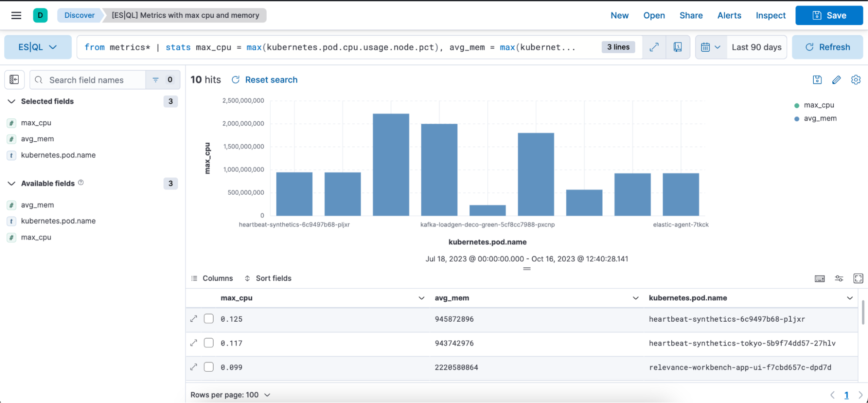Enter fullscreen mode for the data table

click(x=858, y=278)
